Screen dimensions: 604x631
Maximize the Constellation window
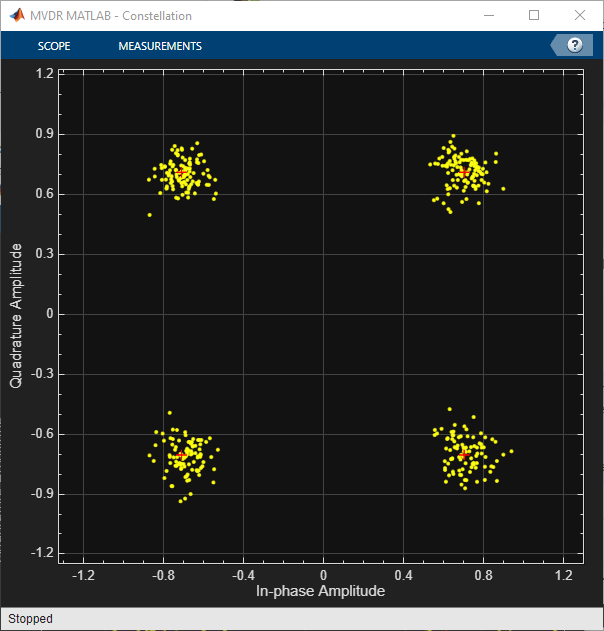click(534, 15)
